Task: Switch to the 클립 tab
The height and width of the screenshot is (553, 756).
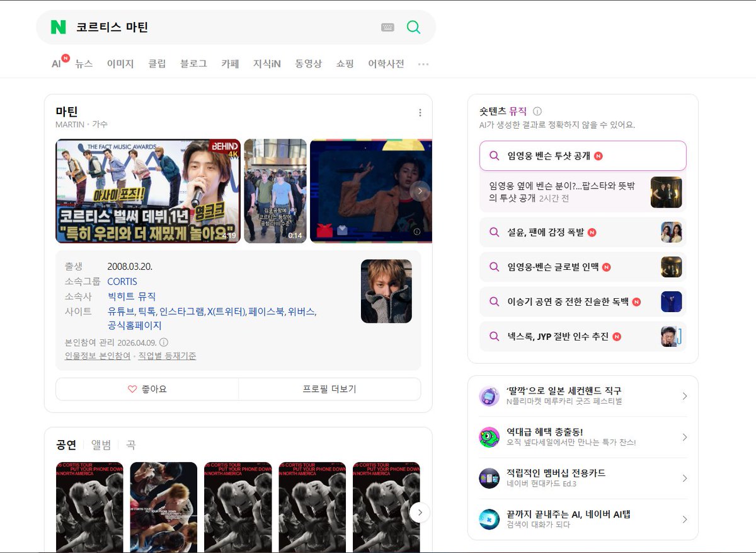Action: (x=157, y=64)
